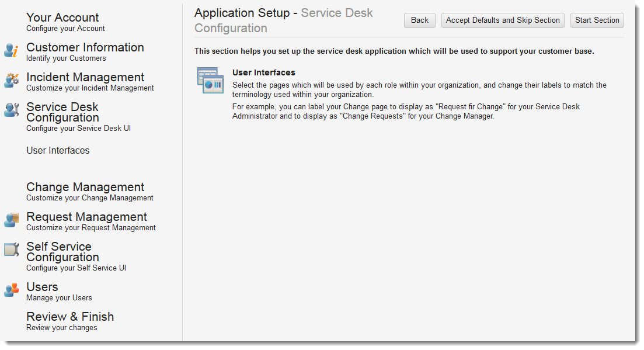Select Incident Management heading in sidebar
Image resolution: width=644 pixels, height=350 pixels.
click(x=85, y=77)
